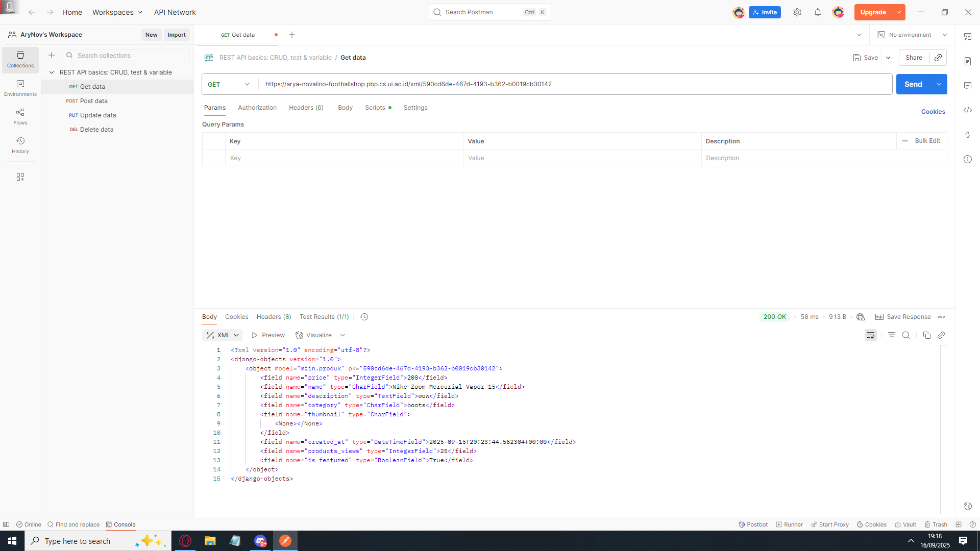
Task: Click the Postbot status bar item
Action: tap(753, 524)
